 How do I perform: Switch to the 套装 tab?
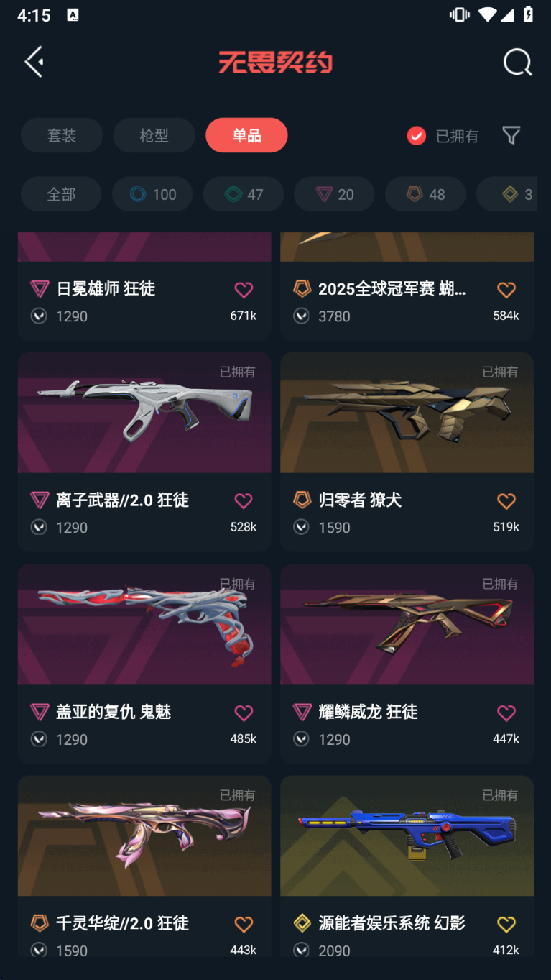(62, 135)
